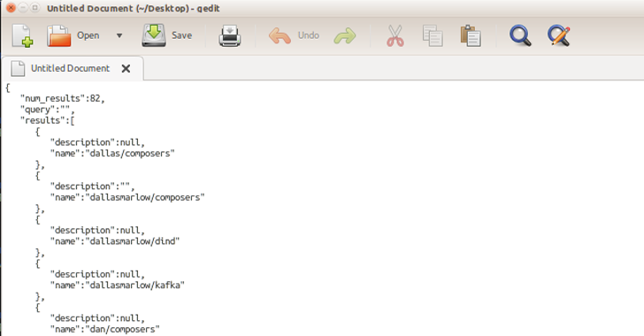Click the description line above dan/composers
The image size is (644, 336).
(x=97, y=318)
